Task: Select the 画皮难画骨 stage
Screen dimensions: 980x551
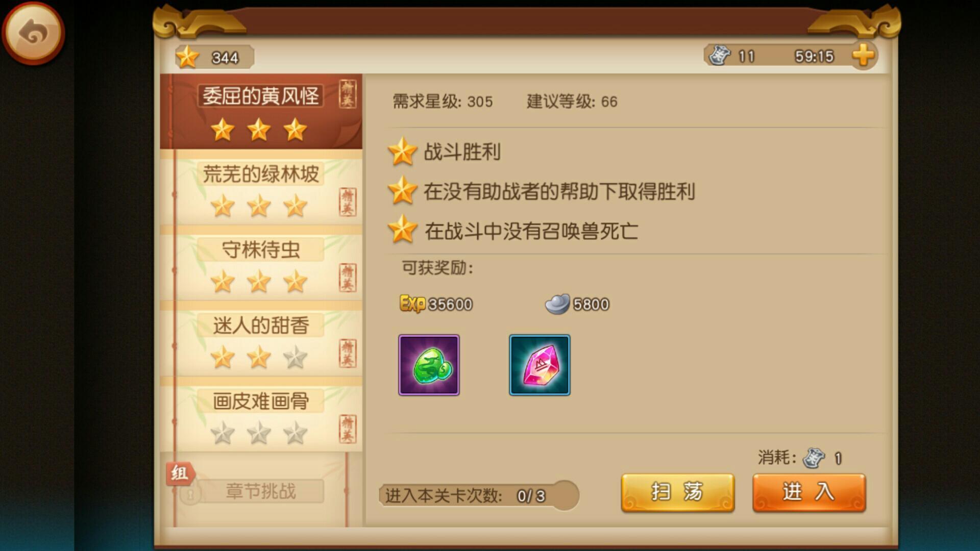Action: click(x=261, y=414)
